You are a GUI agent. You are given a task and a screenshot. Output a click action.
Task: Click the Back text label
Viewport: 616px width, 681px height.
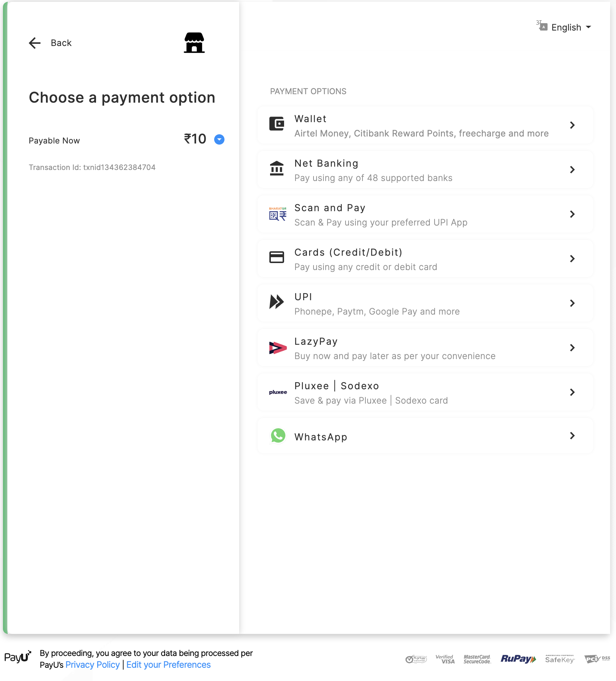[61, 43]
